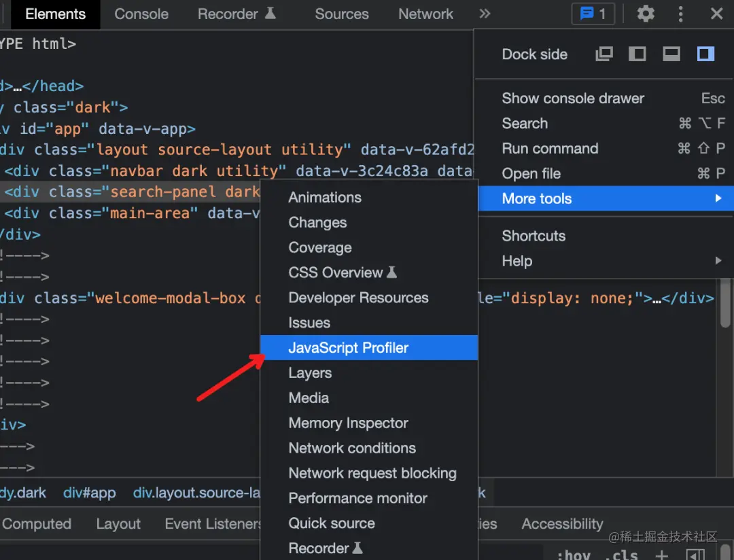Select the layout source-layout utility div

(237, 150)
